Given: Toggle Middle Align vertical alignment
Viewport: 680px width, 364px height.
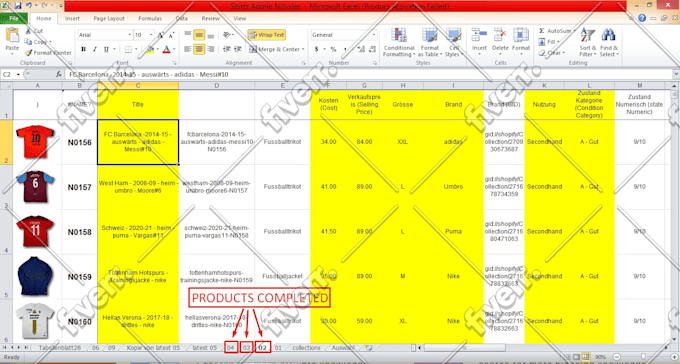Looking at the screenshot, I should point(199,35).
